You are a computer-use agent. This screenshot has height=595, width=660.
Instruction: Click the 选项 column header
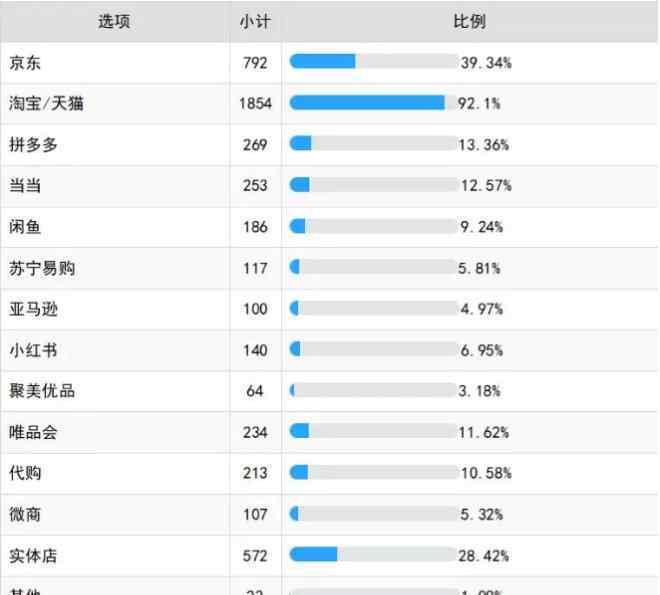tap(114, 21)
